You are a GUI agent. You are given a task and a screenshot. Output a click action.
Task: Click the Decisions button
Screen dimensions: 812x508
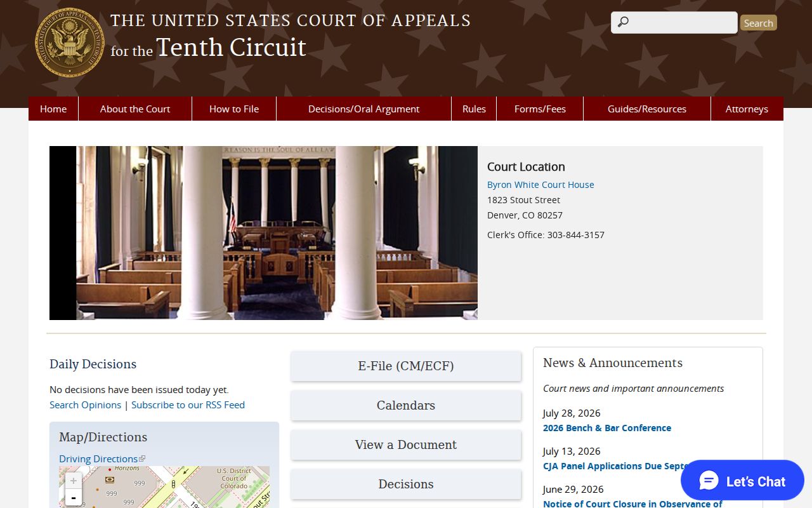point(406,484)
